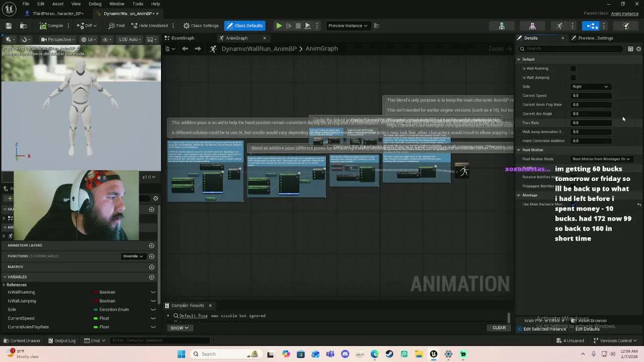Screen dimensions: 644x362
Task: Open the Side dropdown set to Right
Action: [591, 86]
